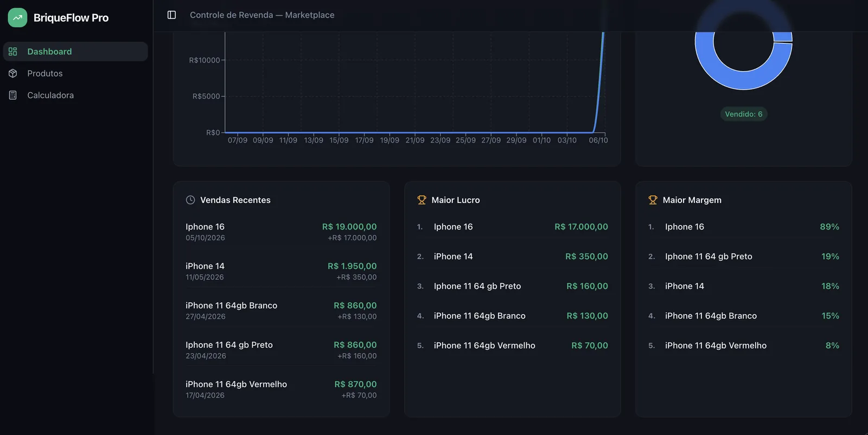Click iPhone 14 in Maior Lucro list
The width and height of the screenshot is (868, 435).
coord(454,256)
